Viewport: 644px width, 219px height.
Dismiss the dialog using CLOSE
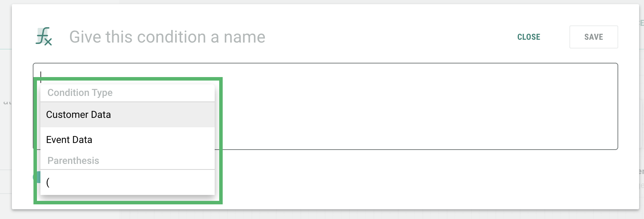tap(529, 37)
